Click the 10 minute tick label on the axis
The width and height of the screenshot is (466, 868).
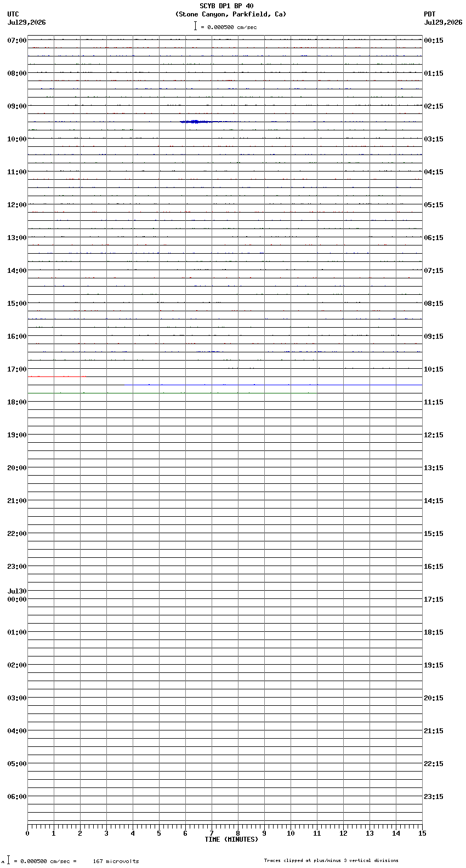point(291,833)
